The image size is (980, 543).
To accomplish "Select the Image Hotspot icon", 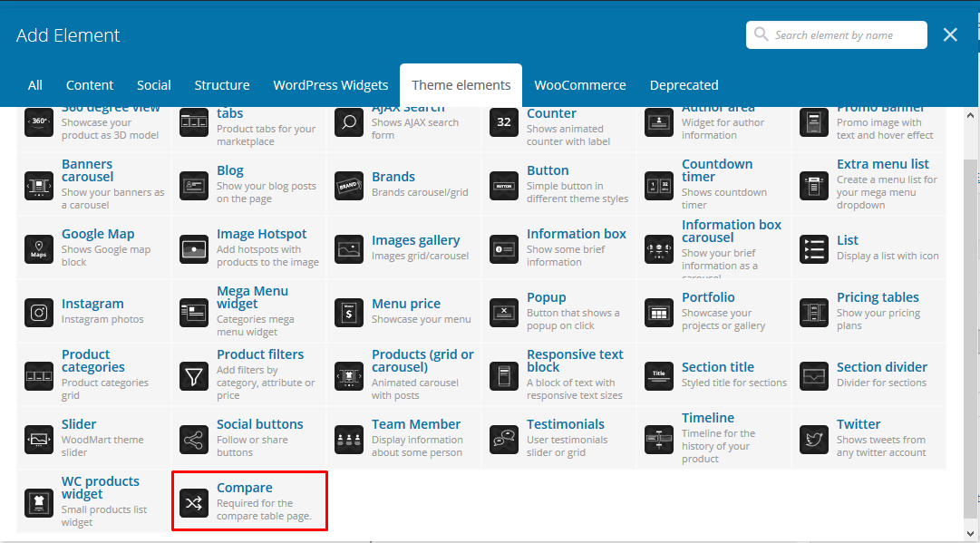I will coord(194,248).
